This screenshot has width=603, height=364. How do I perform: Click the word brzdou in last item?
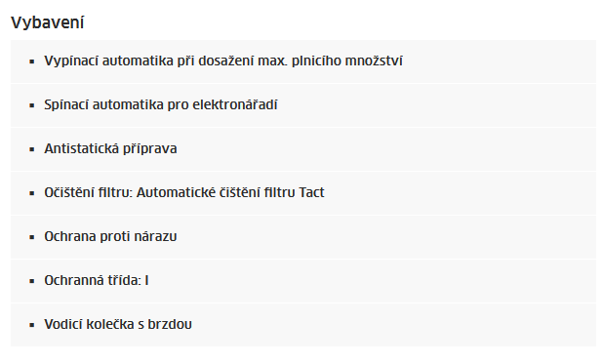[x=170, y=324]
